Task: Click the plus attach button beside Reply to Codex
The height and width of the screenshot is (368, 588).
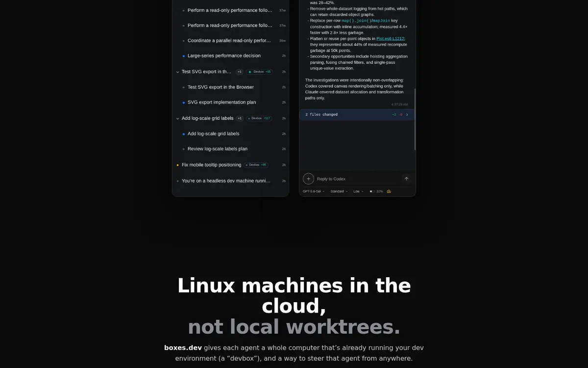Action: [308, 179]
